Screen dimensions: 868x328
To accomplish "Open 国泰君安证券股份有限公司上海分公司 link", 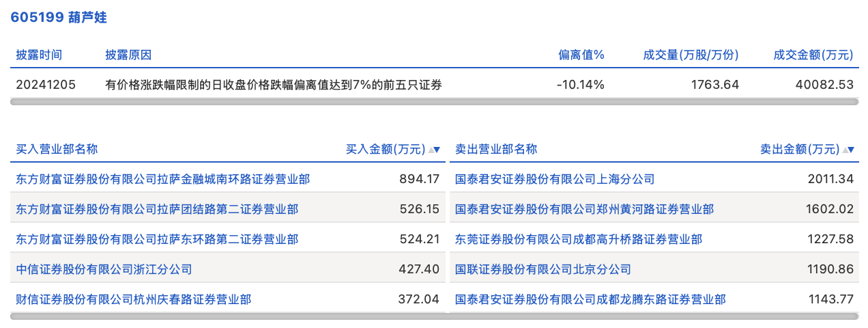I will click(x=555, y=179).
